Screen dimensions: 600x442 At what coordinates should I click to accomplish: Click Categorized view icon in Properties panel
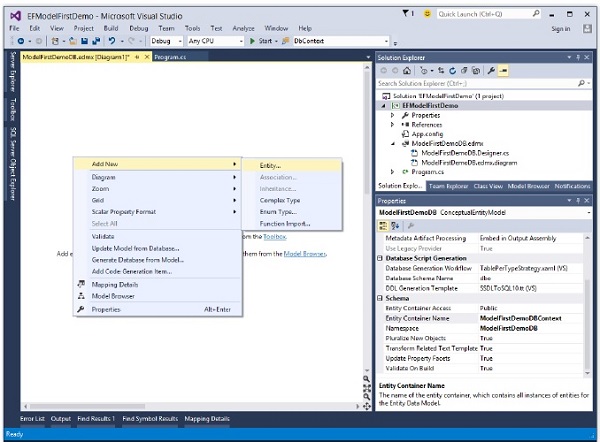coord(384,226)
